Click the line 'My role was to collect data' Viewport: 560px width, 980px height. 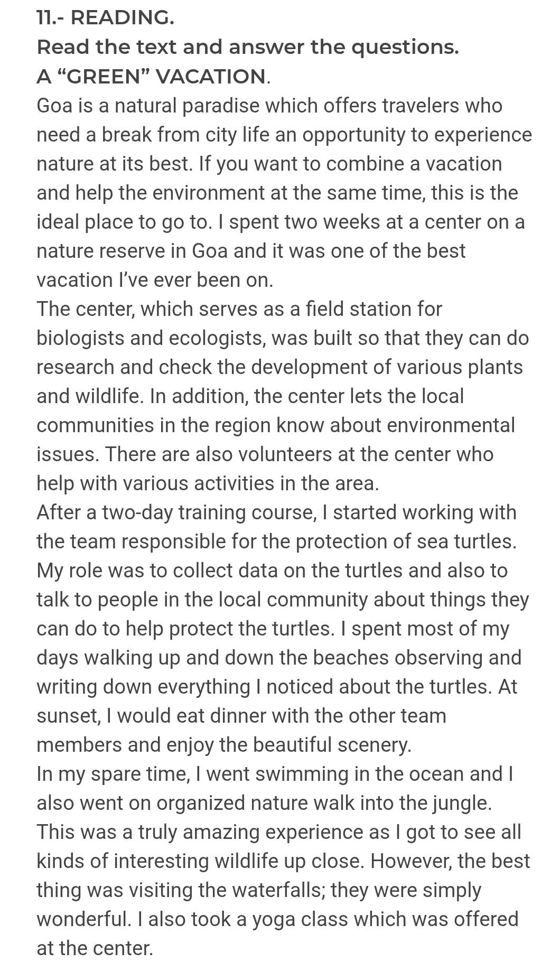272,571
